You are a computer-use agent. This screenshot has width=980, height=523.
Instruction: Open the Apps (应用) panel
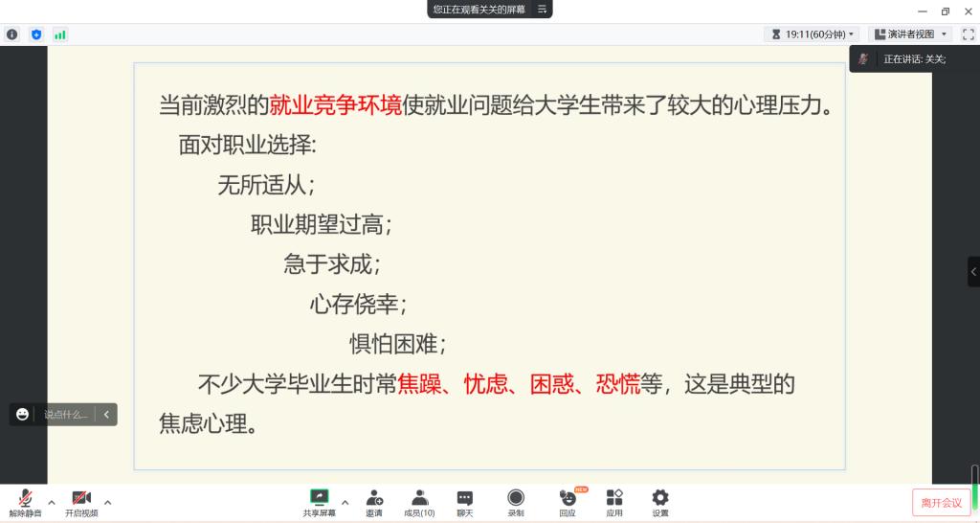pyautogui.click(x=614, y=502)
